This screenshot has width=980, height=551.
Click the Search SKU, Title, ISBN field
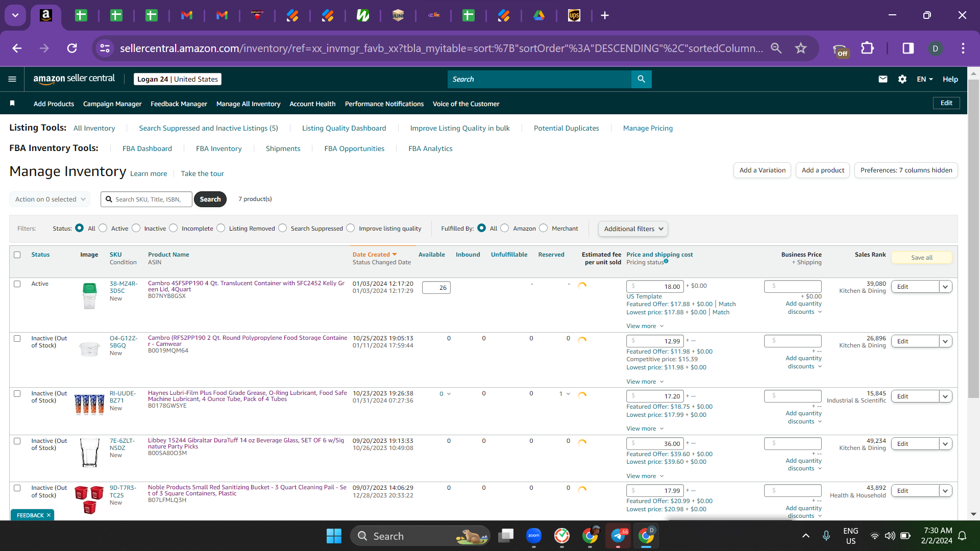point(146,199)
